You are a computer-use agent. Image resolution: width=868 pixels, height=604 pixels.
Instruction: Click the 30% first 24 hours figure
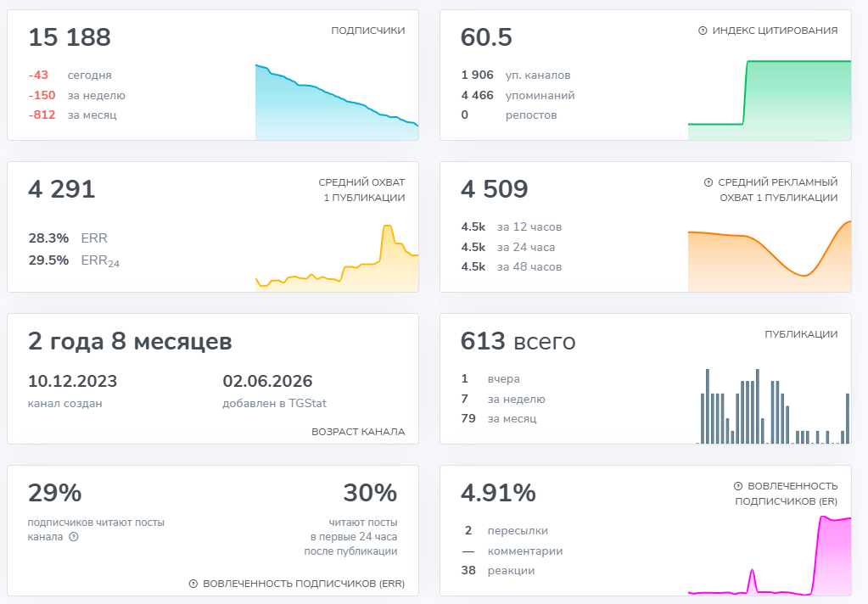tap(370, 493)
